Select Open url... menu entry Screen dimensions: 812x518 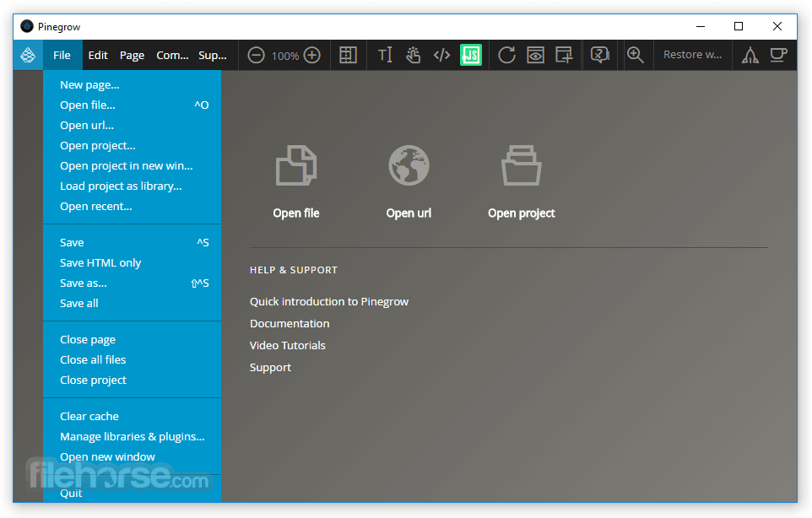pos(132,125)
